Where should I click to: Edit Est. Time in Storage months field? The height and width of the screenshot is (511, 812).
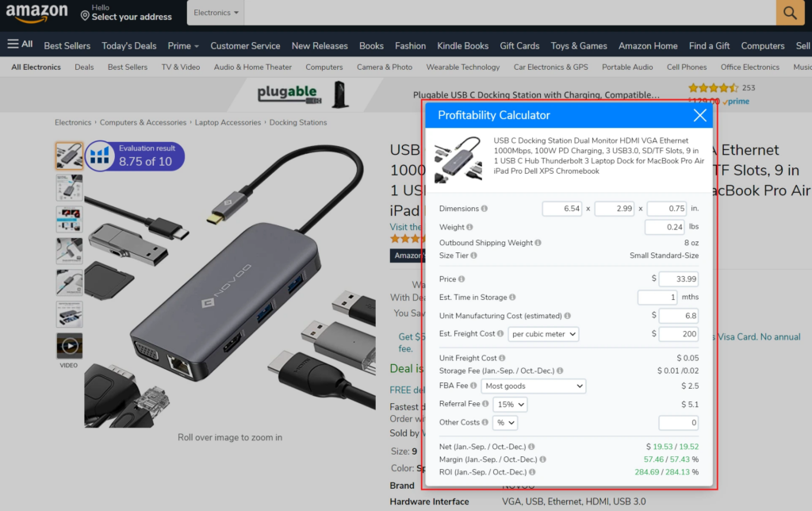click(x=657, y=298)
